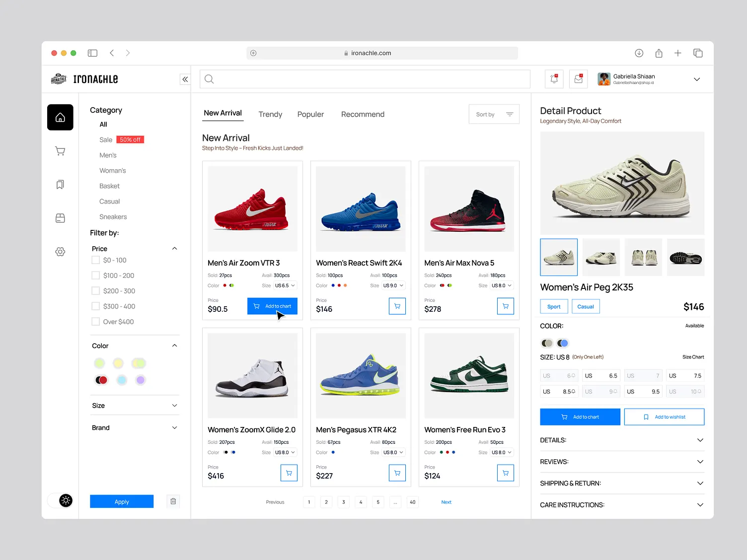Click the browser share icon
The image size is (747, 560).
point(659,53)
